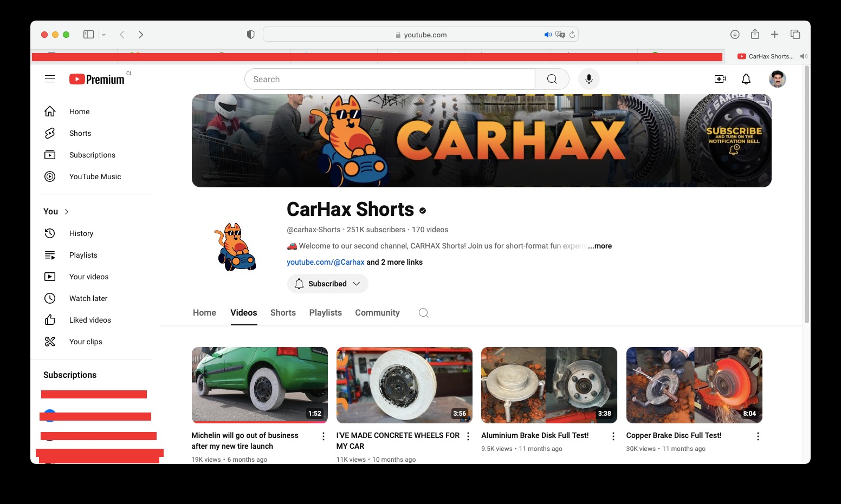Image resolution: width=841 pixels, height=504 pixels.
Task: Go forward in Safari
Action: point(141,34)
